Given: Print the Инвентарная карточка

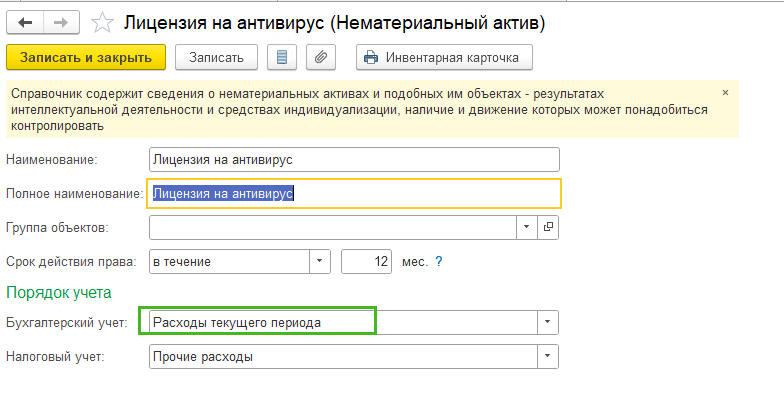Looking at the screenshot, I should click(x=444, y=58).
